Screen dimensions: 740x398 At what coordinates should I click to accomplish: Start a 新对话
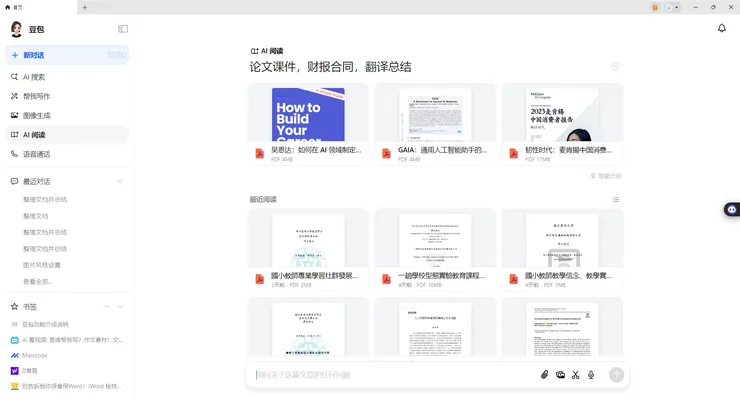tap(67, 55)
